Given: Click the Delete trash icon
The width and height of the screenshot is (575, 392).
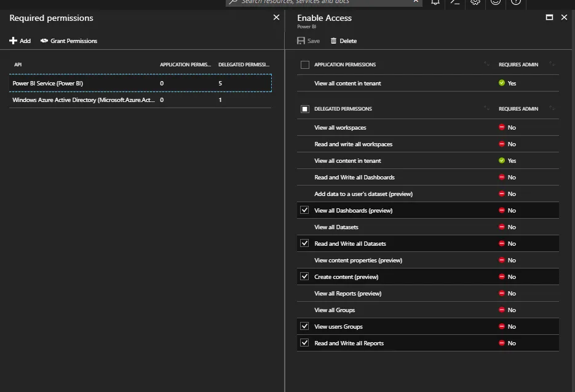Looking at the screenshot, I should coord(334,41).
